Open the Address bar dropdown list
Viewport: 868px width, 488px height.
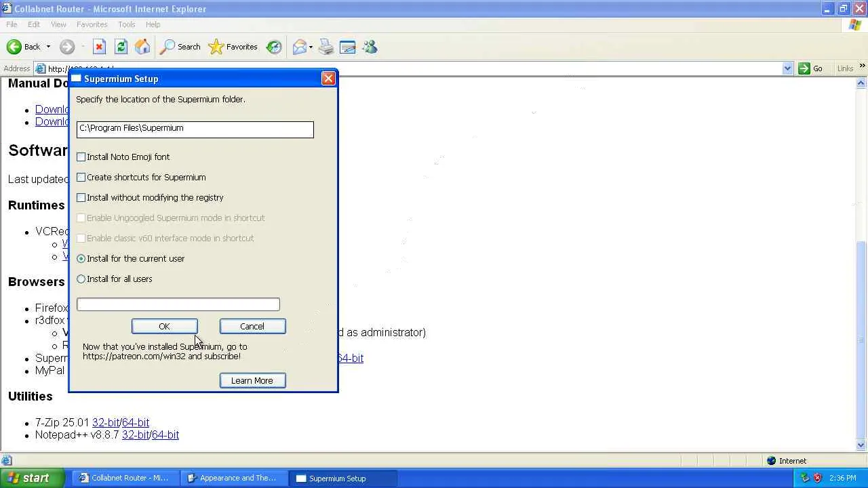787,68
